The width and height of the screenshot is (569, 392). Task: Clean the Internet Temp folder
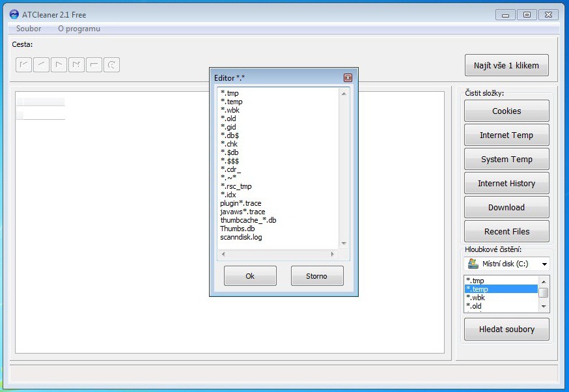coord(507,135)
